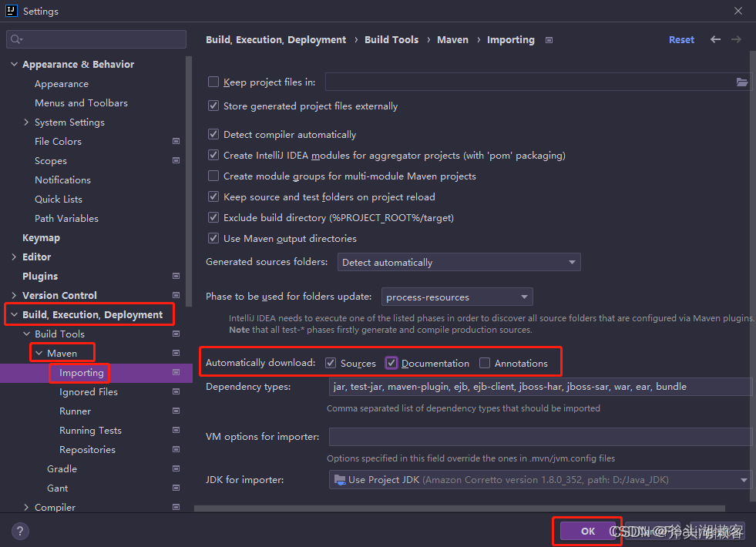Click project-level icon beside Scopes
756x547 pixels.
176,160
